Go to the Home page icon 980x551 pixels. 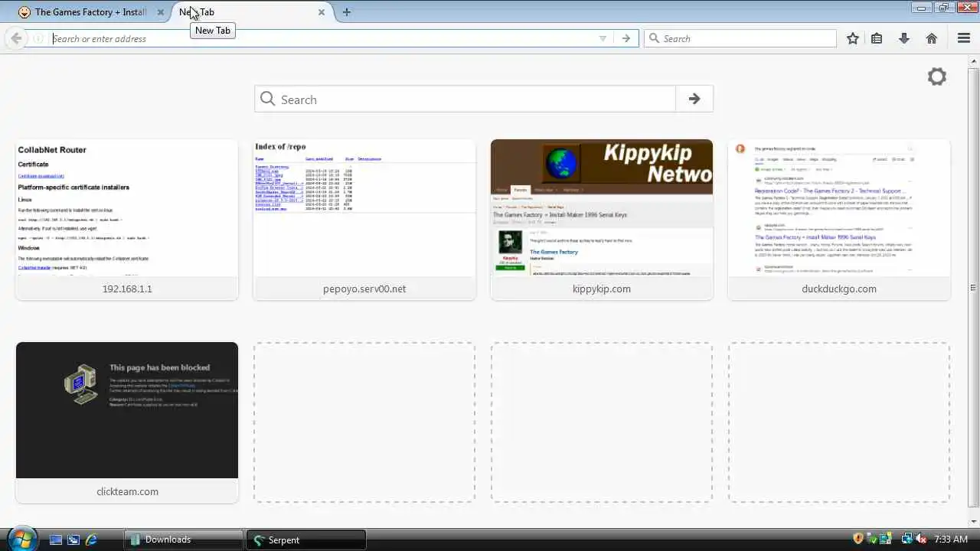pos(932,38)
